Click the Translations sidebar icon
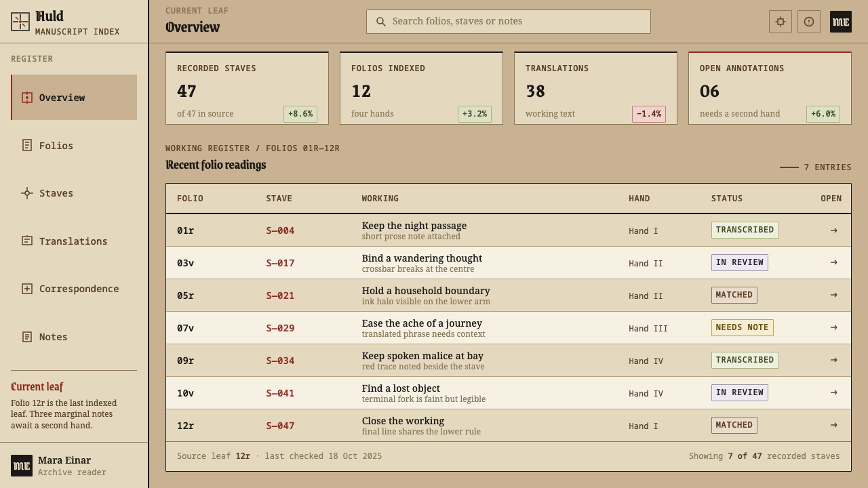868x488 pixels. pos(27,241)
